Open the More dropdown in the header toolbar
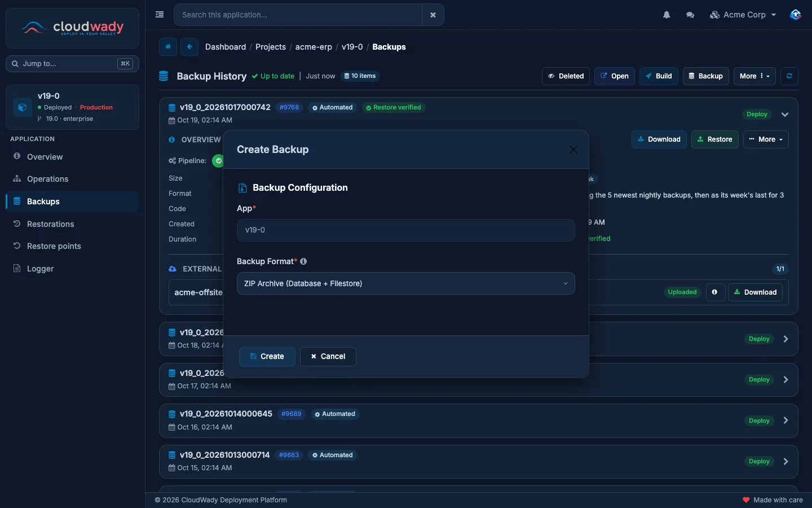 click(x=754, y=76)
